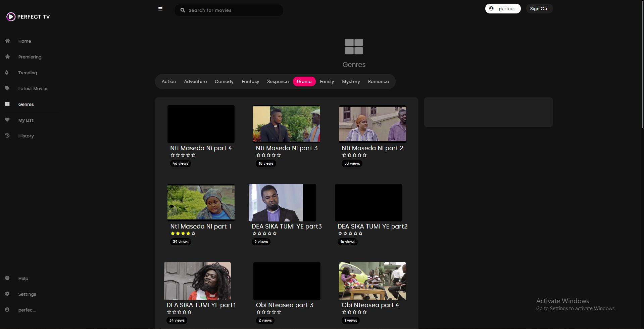
Task: Click the Sign Out button
Action: point(539,9)
